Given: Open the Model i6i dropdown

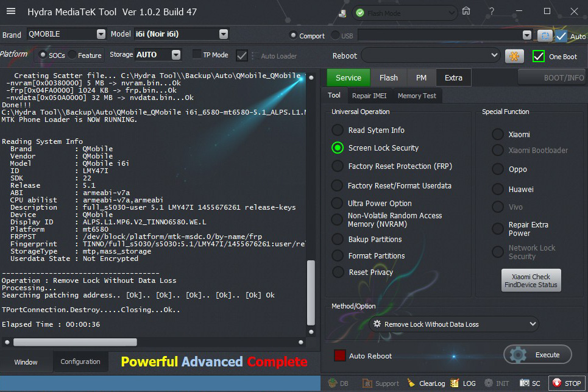Looking at the screenshot, I should (223, 35).
